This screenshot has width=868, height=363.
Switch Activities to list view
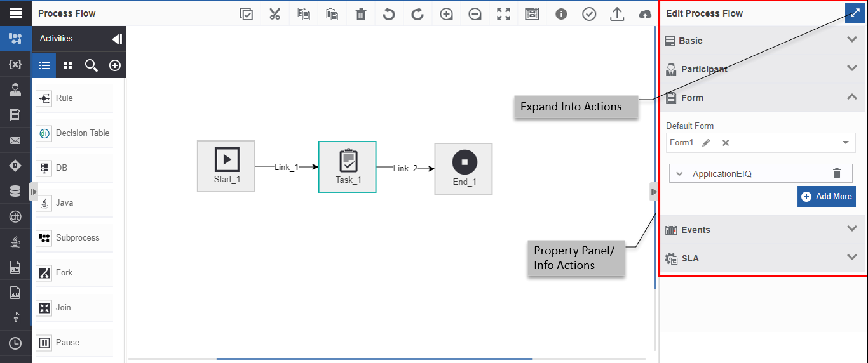(44, 65)
